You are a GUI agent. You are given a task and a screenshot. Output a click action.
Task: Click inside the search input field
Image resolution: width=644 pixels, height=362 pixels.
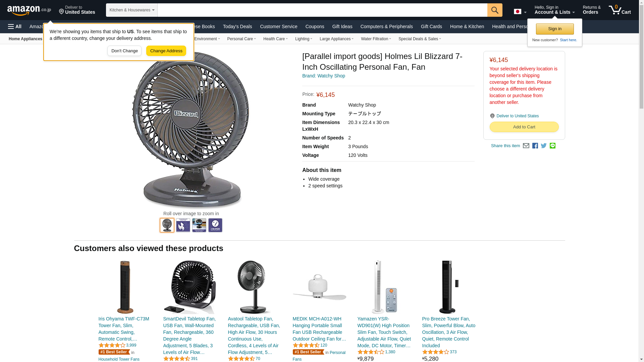pyautogui.click(x=322, y=10)
